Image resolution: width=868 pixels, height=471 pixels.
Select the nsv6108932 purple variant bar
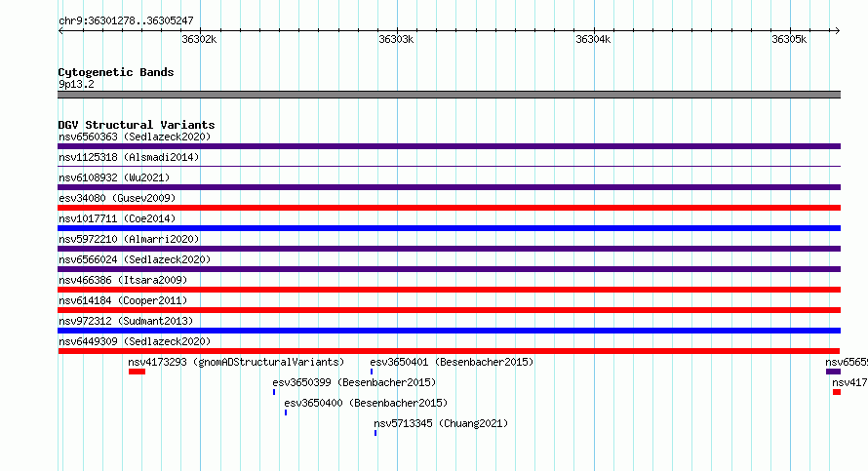(449, 187)
